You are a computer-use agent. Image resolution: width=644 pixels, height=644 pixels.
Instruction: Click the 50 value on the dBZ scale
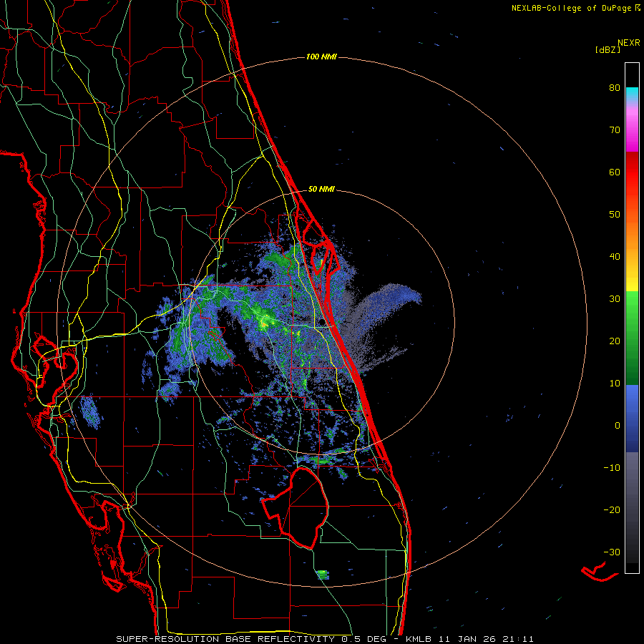tap(615, 215)
